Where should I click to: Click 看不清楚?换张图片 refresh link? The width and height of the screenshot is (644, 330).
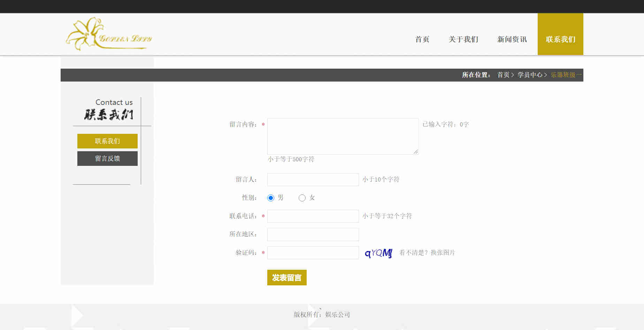point(427,253)
